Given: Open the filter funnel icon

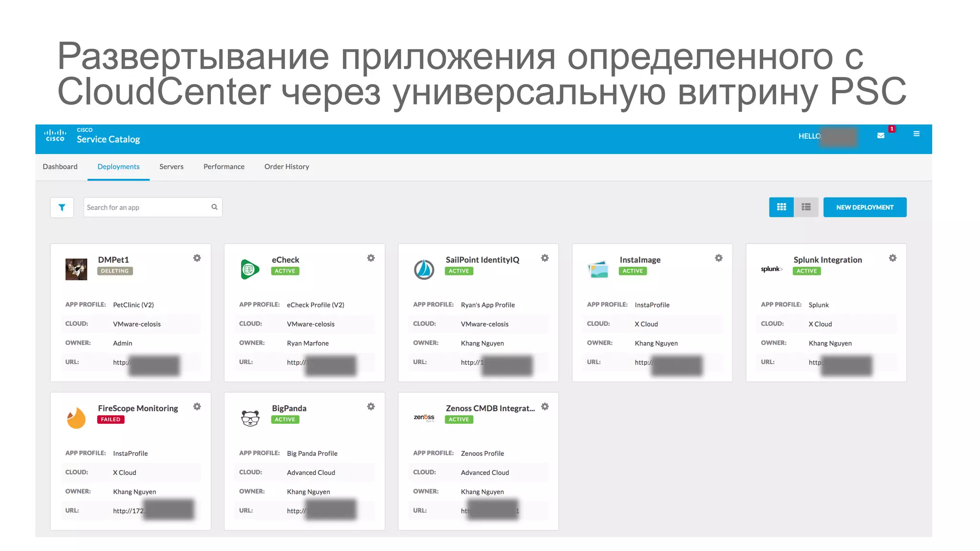Looking at the screenshot, I should 62,208.
